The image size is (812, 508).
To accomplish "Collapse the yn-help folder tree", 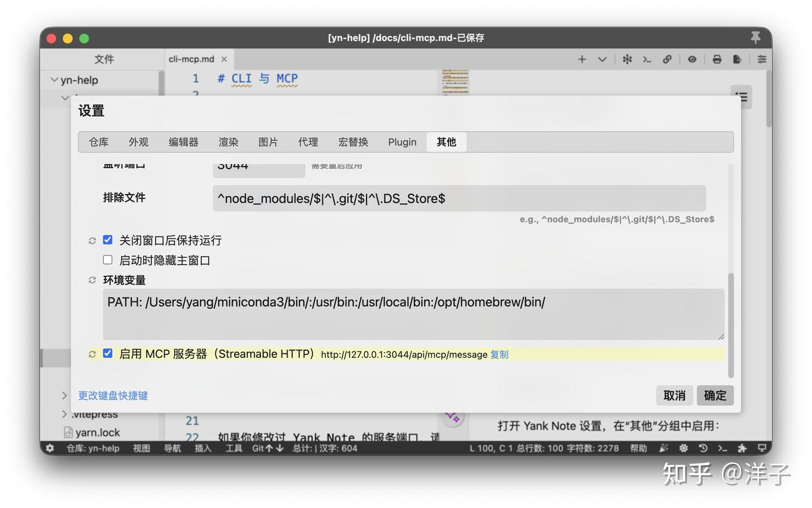I will click(x=54, y=80).
